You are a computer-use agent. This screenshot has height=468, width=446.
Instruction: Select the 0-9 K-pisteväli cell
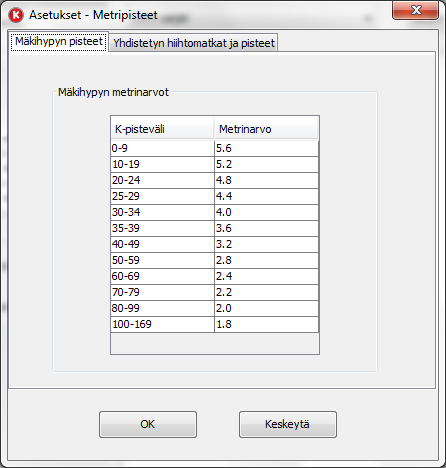click(162, 148)
